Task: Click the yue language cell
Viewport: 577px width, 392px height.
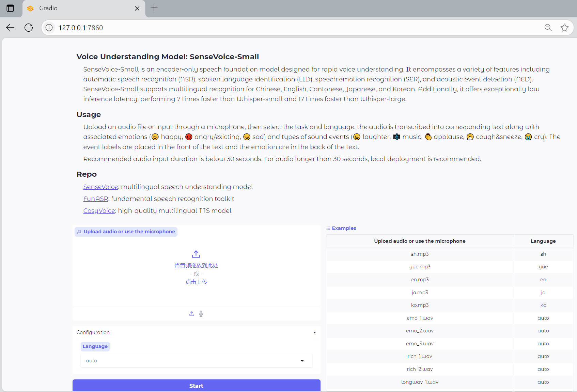Action: point(543,267)
